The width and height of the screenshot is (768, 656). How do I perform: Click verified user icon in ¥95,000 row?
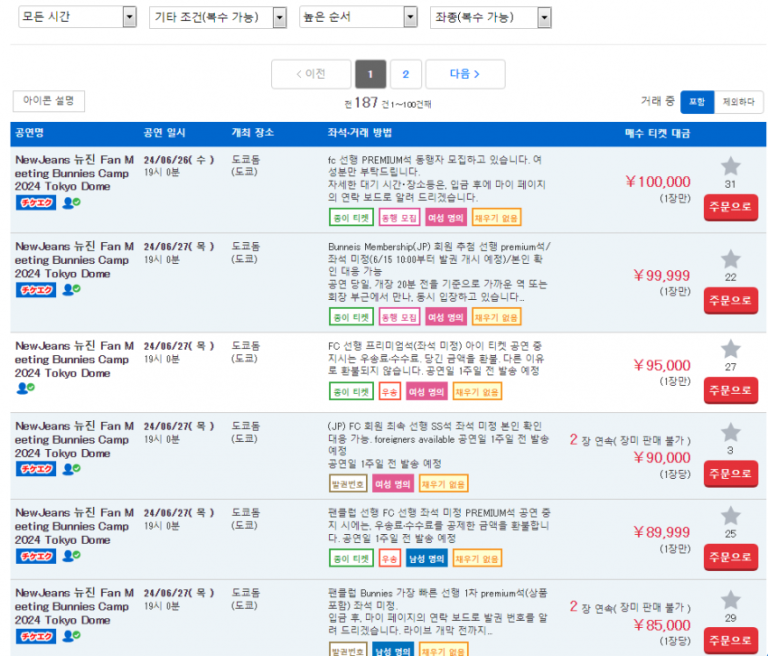(x=24, y=388)
